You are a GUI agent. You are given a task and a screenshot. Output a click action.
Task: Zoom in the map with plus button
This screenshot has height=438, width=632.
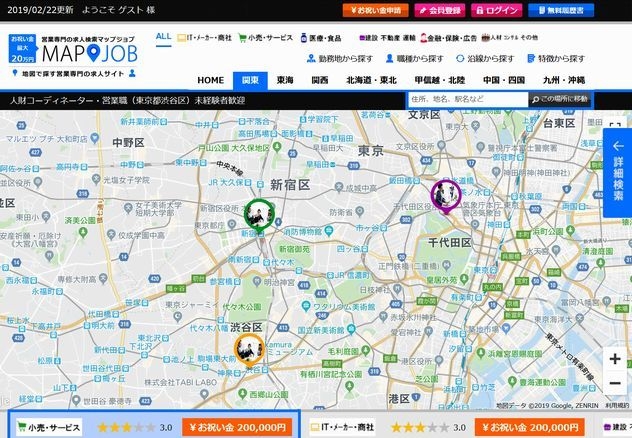pyautogui.click(x=615, y=358)
